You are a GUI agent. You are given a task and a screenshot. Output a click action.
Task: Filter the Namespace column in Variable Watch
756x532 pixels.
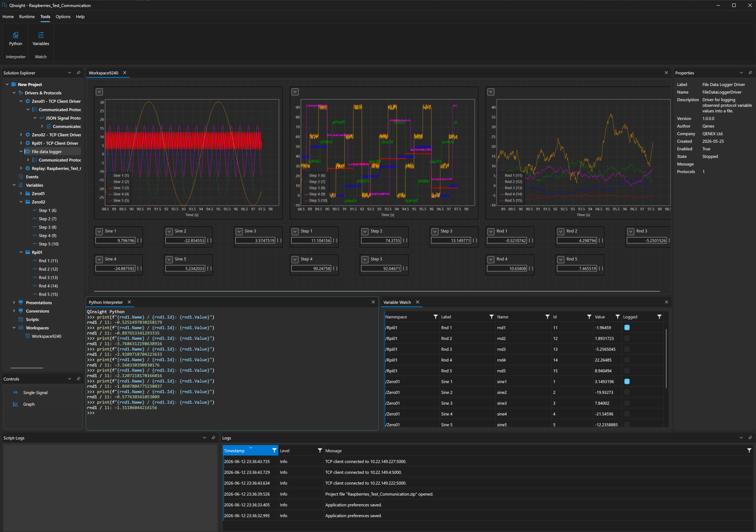[435, 317]
